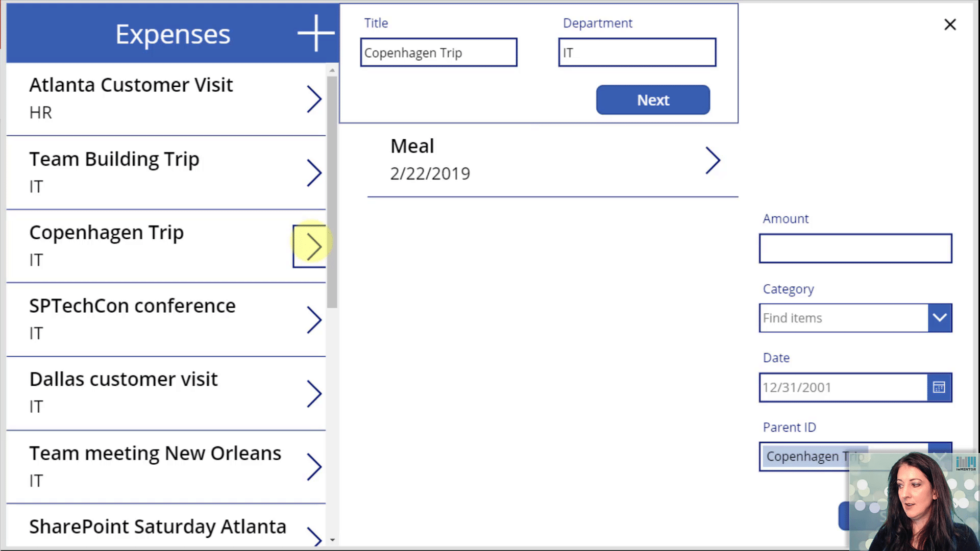Click the expenses list scrollbar thumb
The image size is (980, 551).
point(332,192)
